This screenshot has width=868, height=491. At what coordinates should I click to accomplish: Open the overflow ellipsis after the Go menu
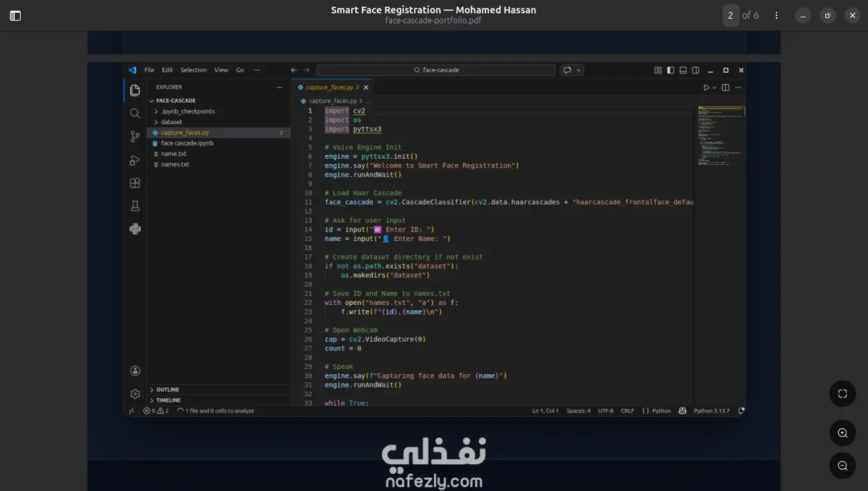[x=257, y=70]
